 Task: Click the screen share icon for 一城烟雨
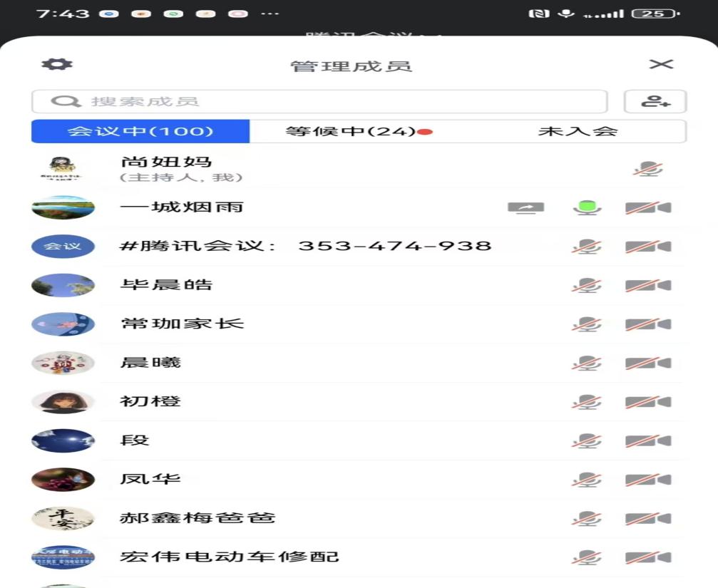tap(525, 208)
